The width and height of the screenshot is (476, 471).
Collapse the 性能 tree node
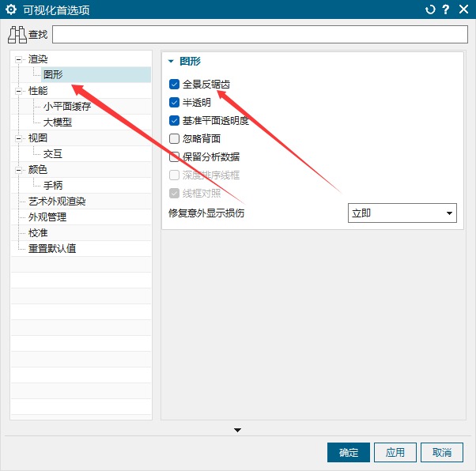pos(18,91)
